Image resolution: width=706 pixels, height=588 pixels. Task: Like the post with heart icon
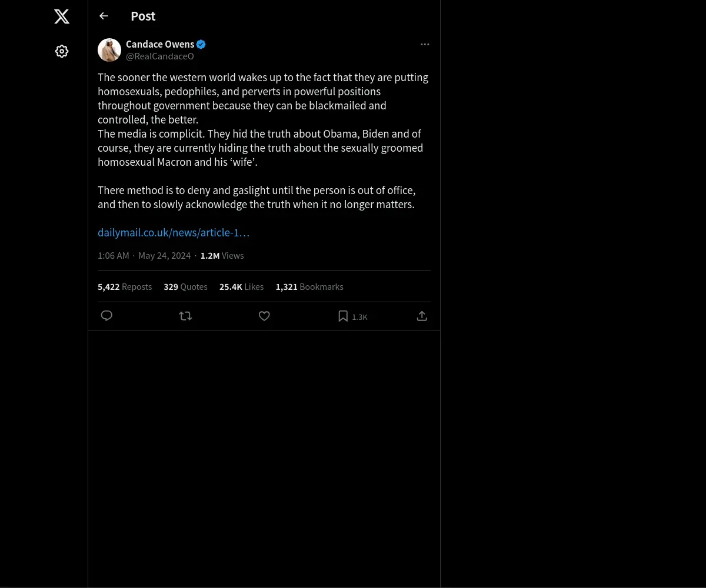coord(264,316)
